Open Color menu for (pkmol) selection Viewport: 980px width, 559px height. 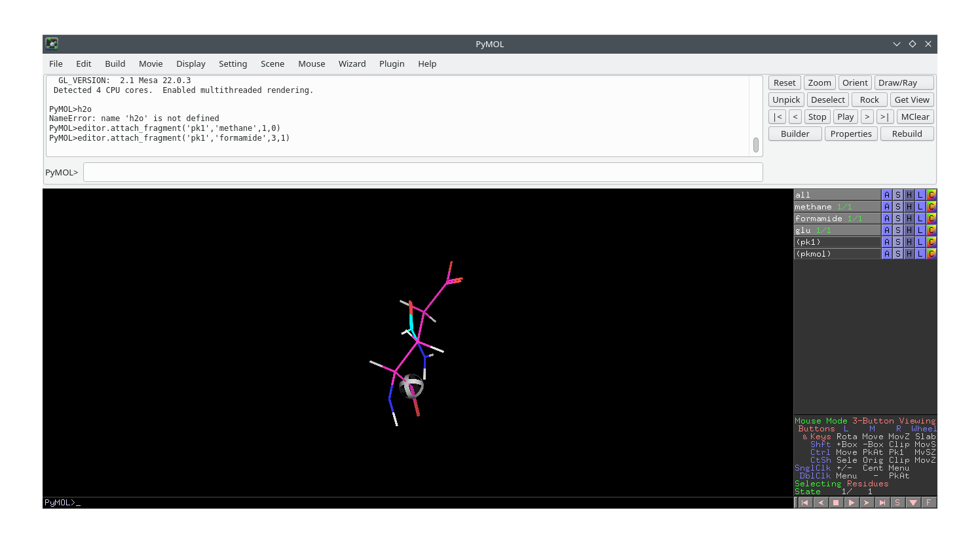click(x=932, y=254)
